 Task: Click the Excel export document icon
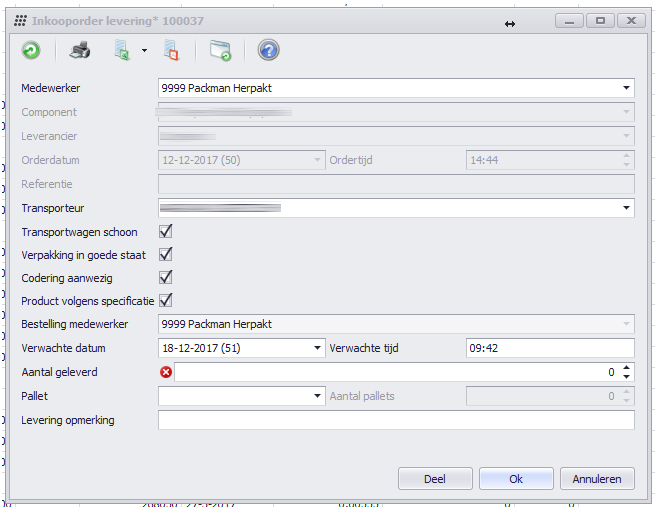(x=122, y=50)
